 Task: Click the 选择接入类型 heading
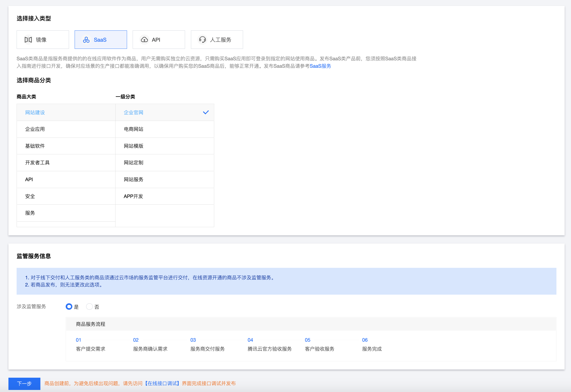(34, 18)
